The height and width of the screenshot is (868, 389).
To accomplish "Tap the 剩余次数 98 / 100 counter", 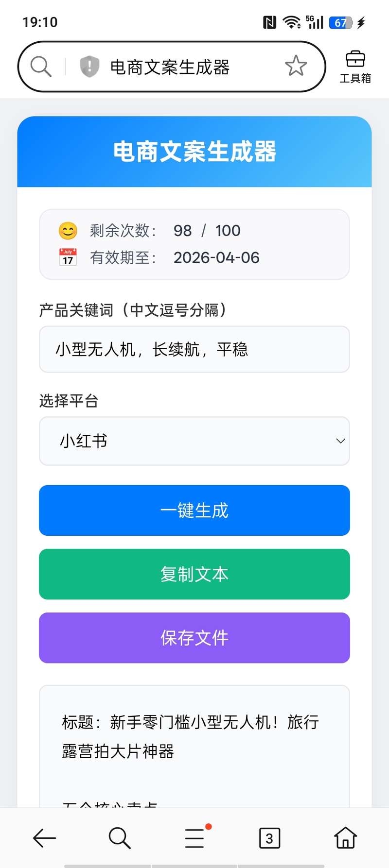I will click(x=207, y=231).
